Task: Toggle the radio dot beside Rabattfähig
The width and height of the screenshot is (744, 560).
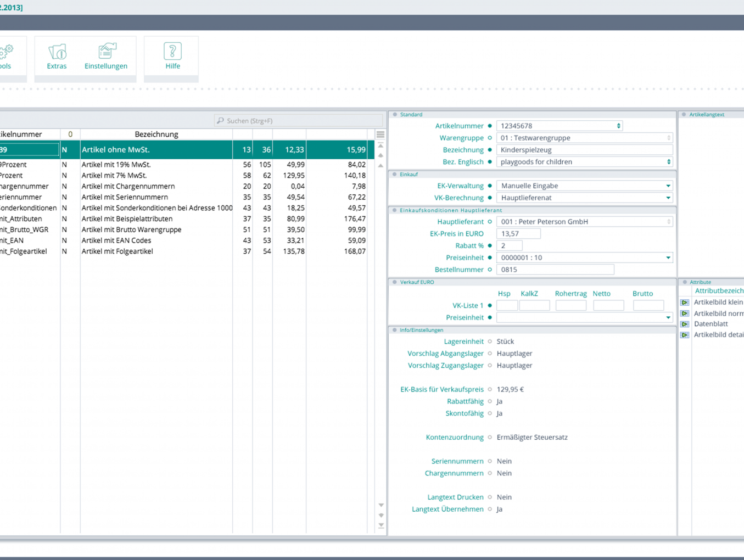Action: (x=490, y=402)
